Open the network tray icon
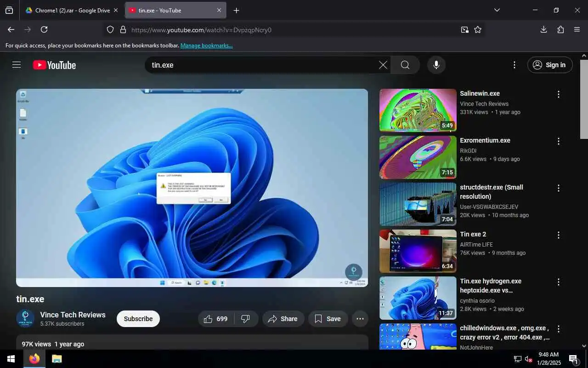Image resolution: width=588 pixels, height=368 pixels. 517,359
